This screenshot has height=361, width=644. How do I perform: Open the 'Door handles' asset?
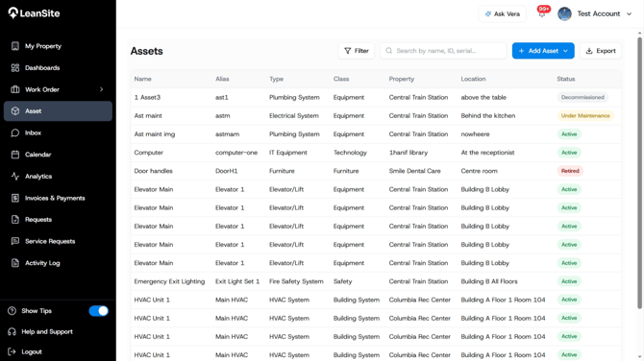[x=153, y=171]
